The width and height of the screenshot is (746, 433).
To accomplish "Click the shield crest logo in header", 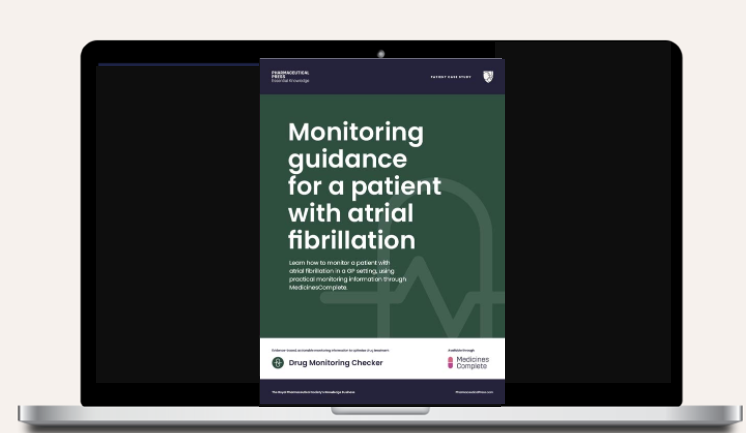I will (487, 76).
